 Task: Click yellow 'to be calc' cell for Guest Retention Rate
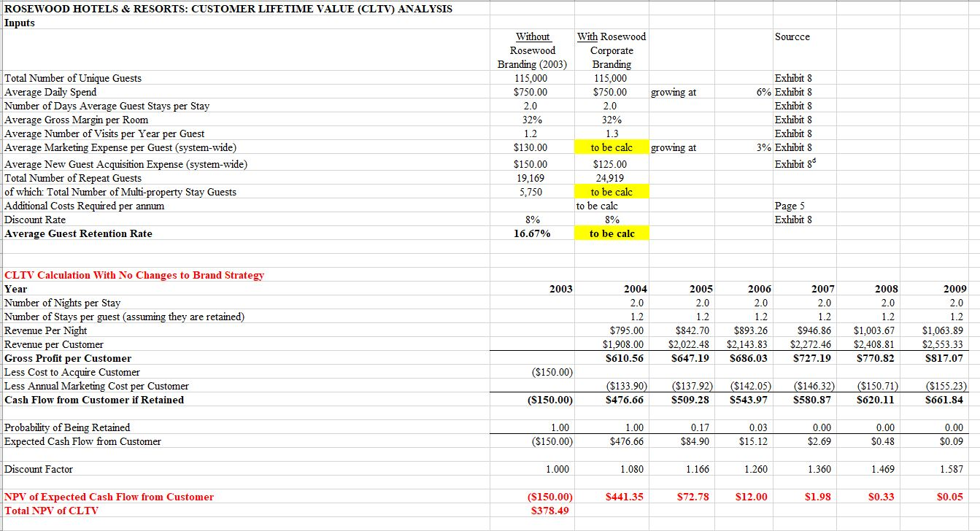611,233
